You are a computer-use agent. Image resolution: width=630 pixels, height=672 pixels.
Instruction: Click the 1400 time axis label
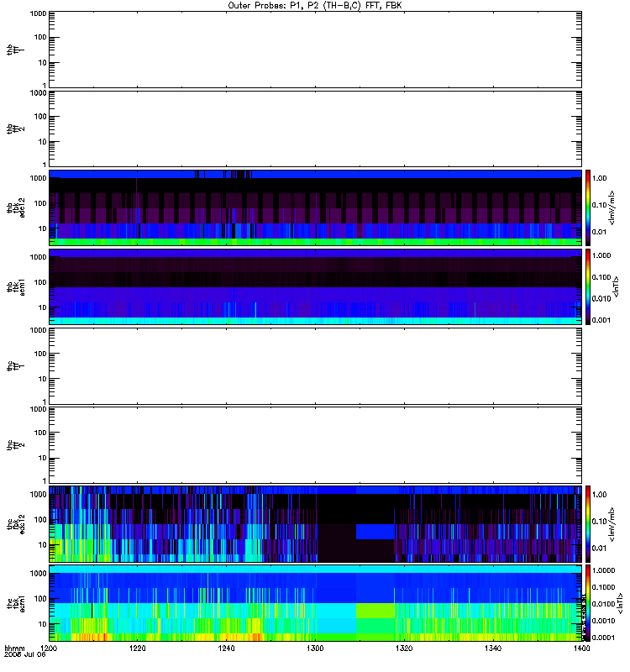(x=581, y=648)
